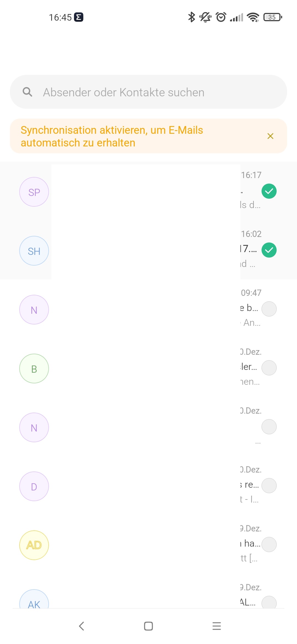Viewport: 297px width, 644px height.
Task: Tap the AK sender avatar
Action: (x=34, y=599)
